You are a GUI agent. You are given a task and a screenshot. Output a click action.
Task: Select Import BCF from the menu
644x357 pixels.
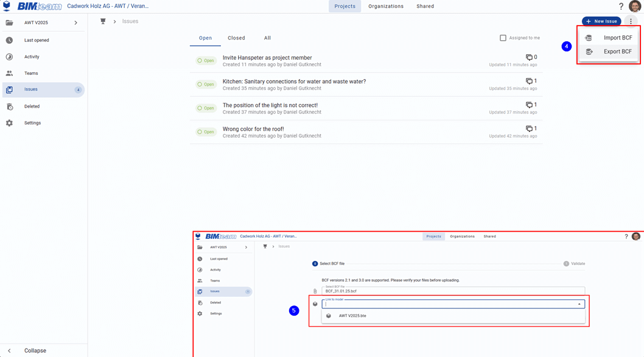tap(617, 38)
